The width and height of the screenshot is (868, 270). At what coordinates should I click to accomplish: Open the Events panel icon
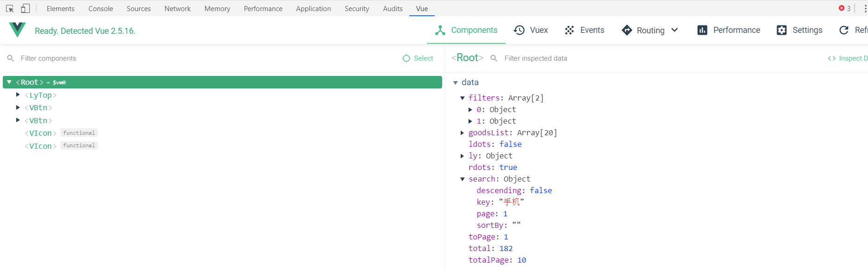point(569,30)
